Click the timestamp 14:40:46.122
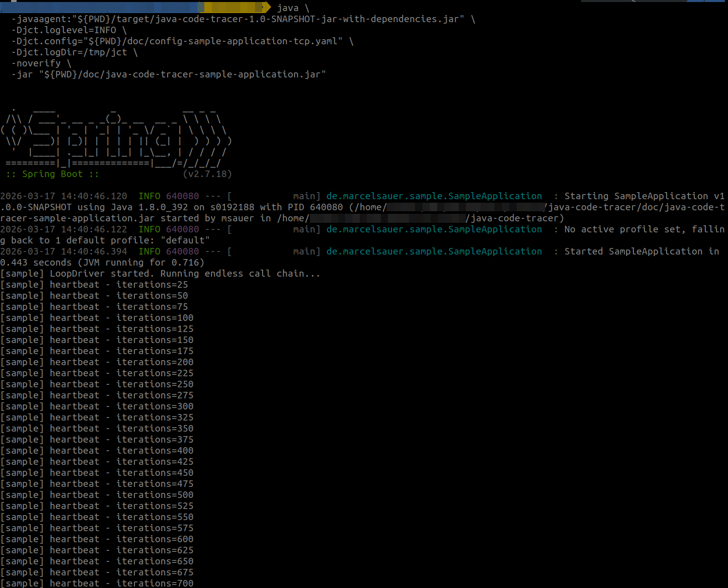 tap(94, 229)
